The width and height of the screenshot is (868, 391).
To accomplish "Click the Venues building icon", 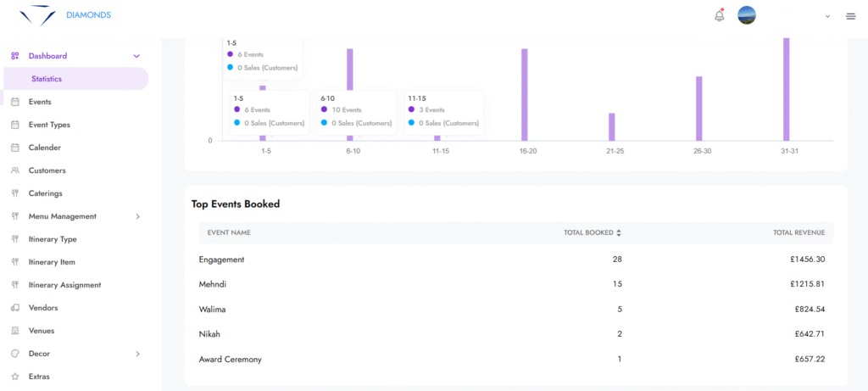I will [x=15, y=331].
